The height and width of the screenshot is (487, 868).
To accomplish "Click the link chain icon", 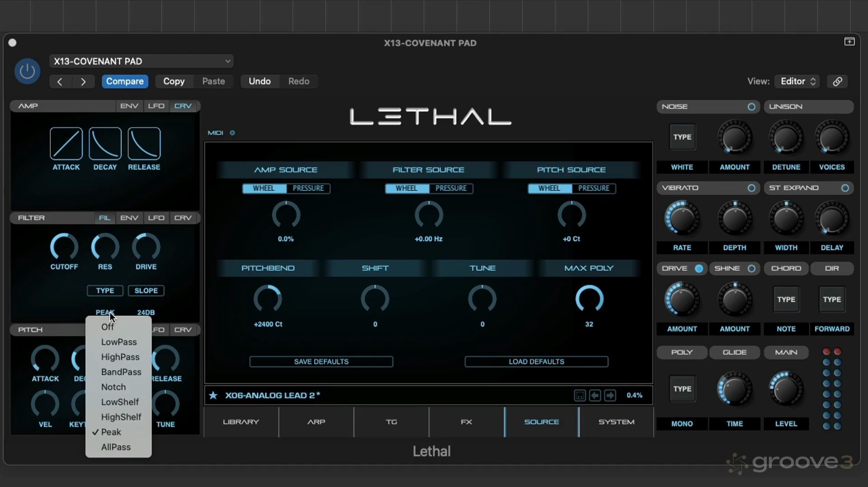I will (x=837, y=81).
